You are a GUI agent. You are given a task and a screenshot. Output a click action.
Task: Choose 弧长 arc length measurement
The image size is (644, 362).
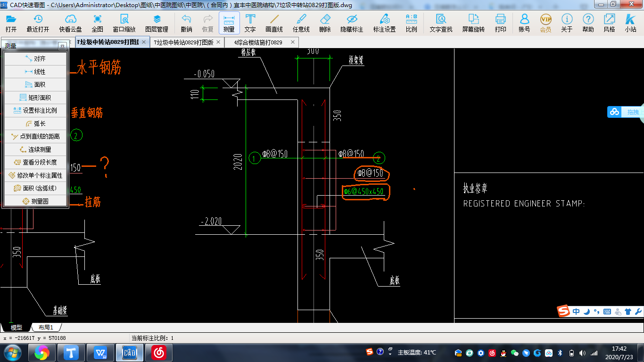35,123
